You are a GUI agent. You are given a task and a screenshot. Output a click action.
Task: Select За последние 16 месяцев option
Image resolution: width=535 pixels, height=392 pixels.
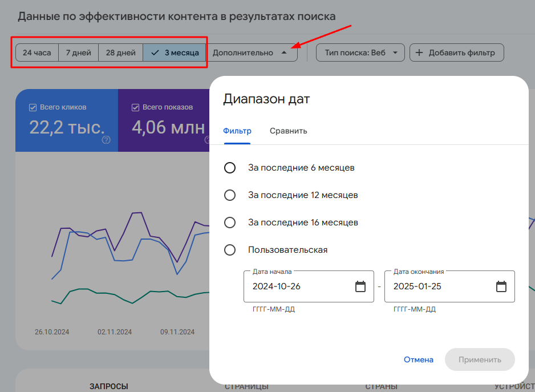tap(230, 223)
